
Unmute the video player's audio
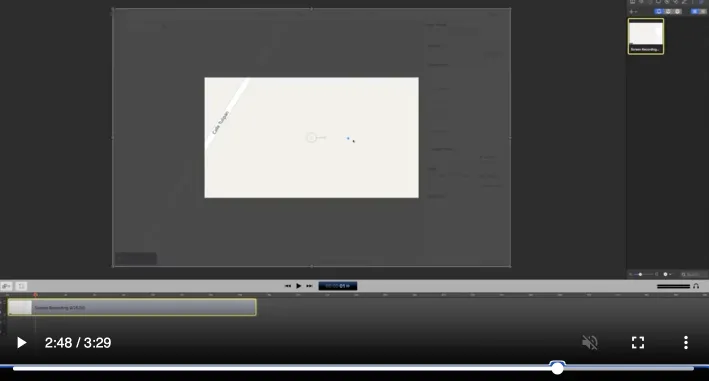[x=590, y=343]
